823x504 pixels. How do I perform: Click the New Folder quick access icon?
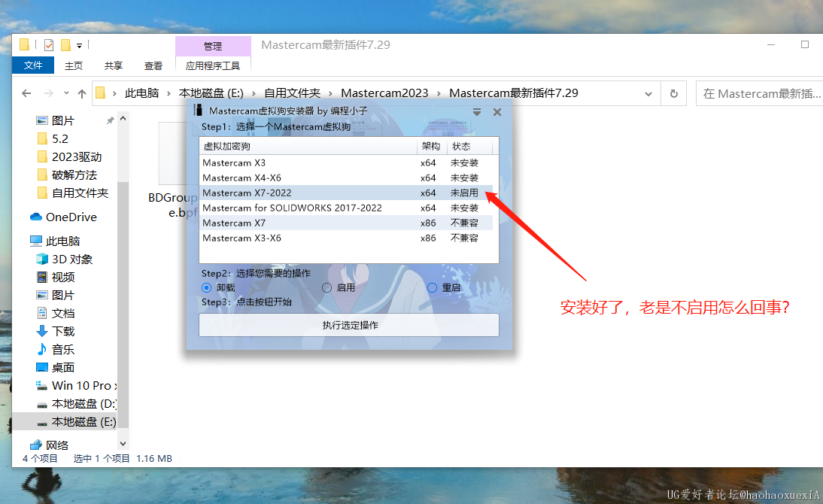65,45
